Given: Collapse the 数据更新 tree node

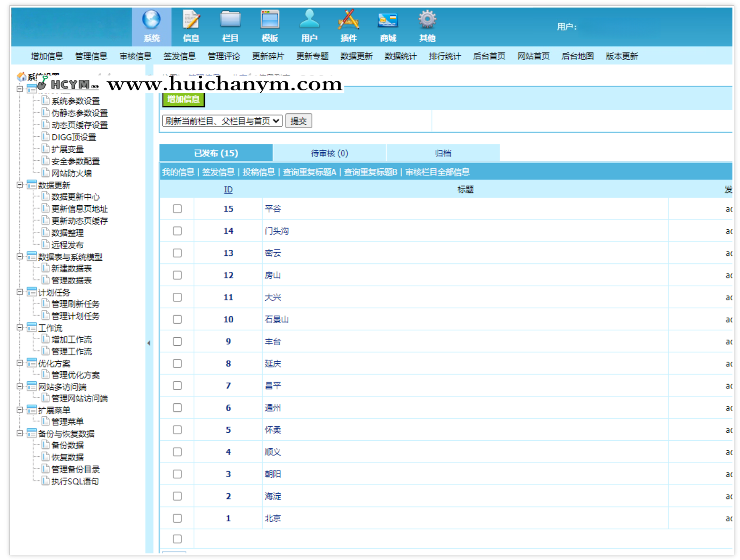Looking at the screenshot, I should pyautogui.click(x=20, y=185).
